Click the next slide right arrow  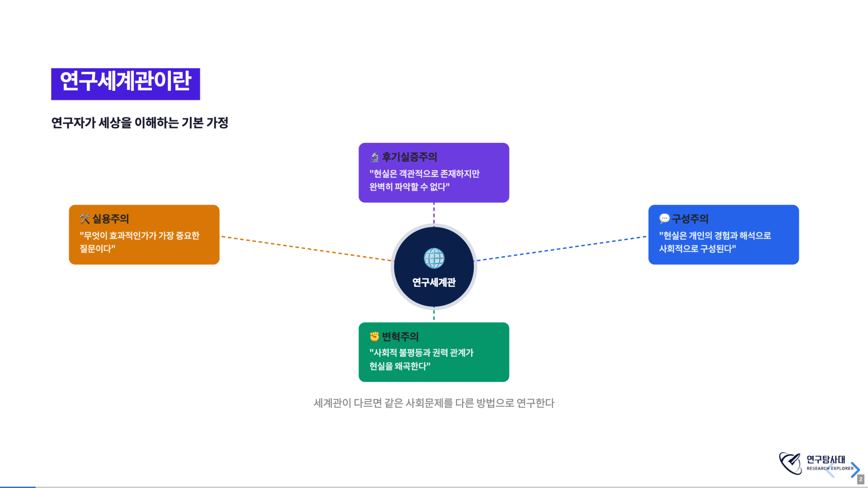click(x=855, y=469)
